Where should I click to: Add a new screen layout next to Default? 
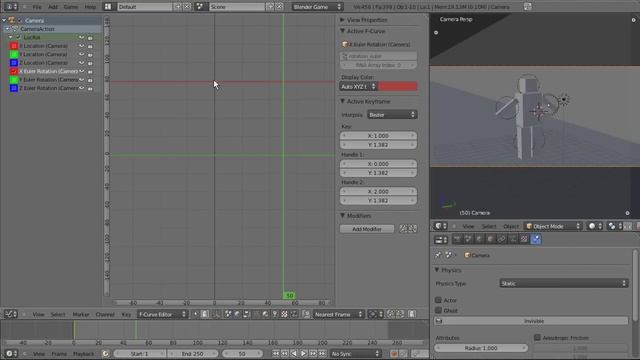click(x=178, y=7)
